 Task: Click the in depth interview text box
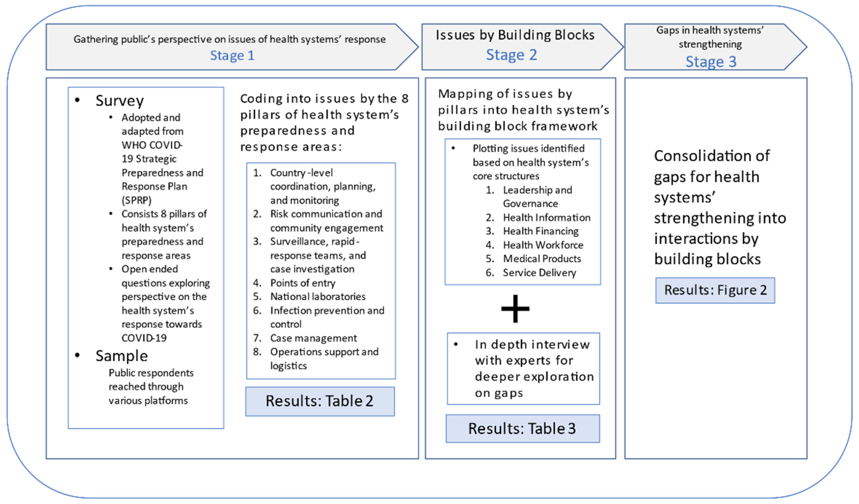(524, 369)
